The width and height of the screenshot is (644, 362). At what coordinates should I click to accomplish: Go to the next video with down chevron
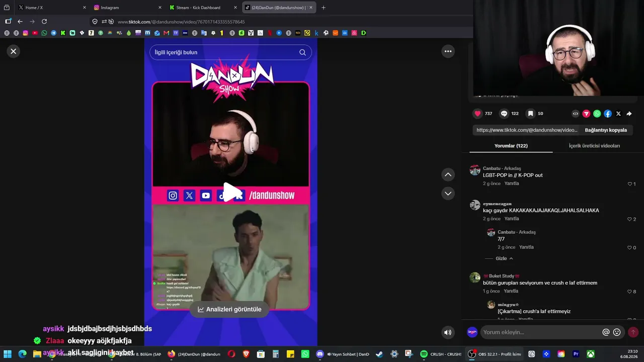coord(448,194)
